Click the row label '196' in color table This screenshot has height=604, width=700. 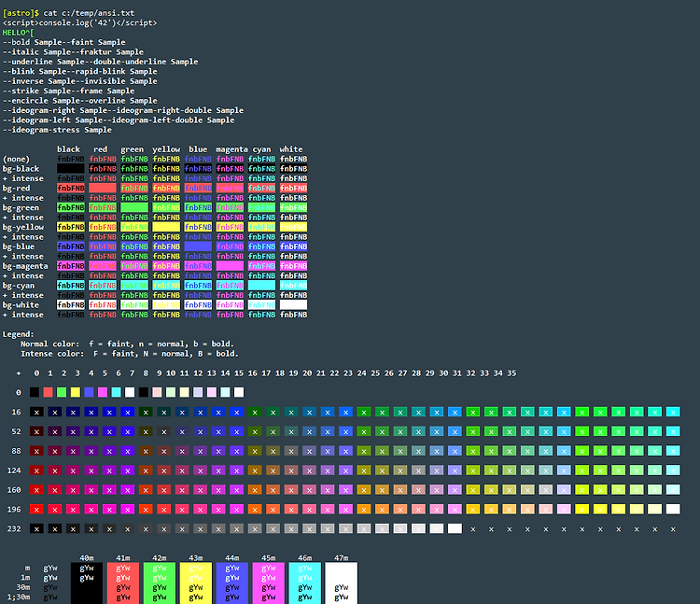coord(14,509)
